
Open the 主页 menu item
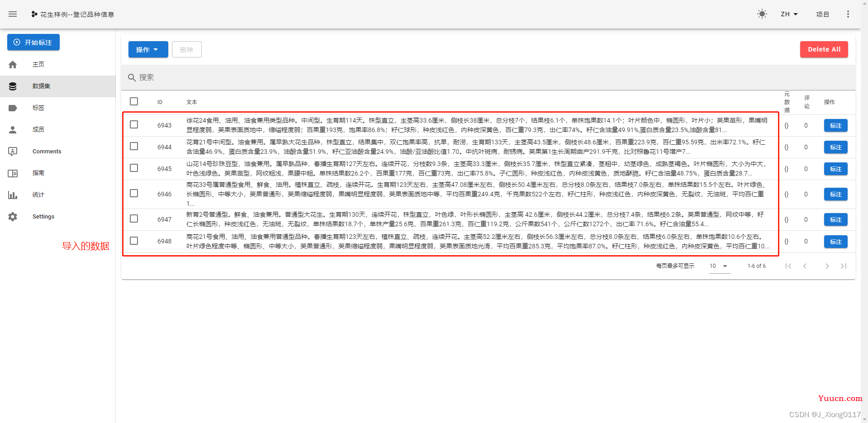point(57,64)
